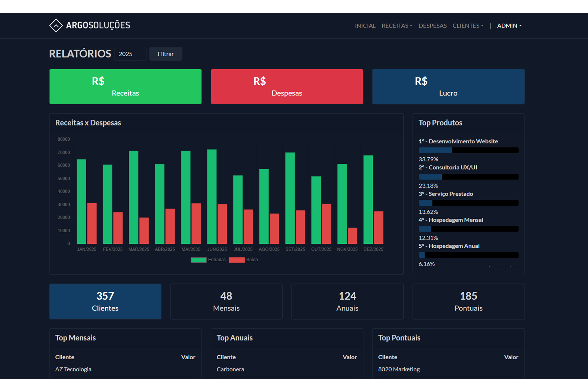Click the Valor column header in Top Mensais
588x392 pixels.
click(x=188, y=357)
